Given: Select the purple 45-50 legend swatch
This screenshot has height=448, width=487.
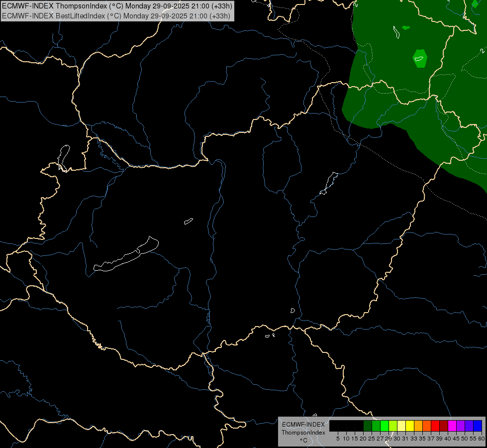Looking at the screenshot, I should [x=461, y=426].
